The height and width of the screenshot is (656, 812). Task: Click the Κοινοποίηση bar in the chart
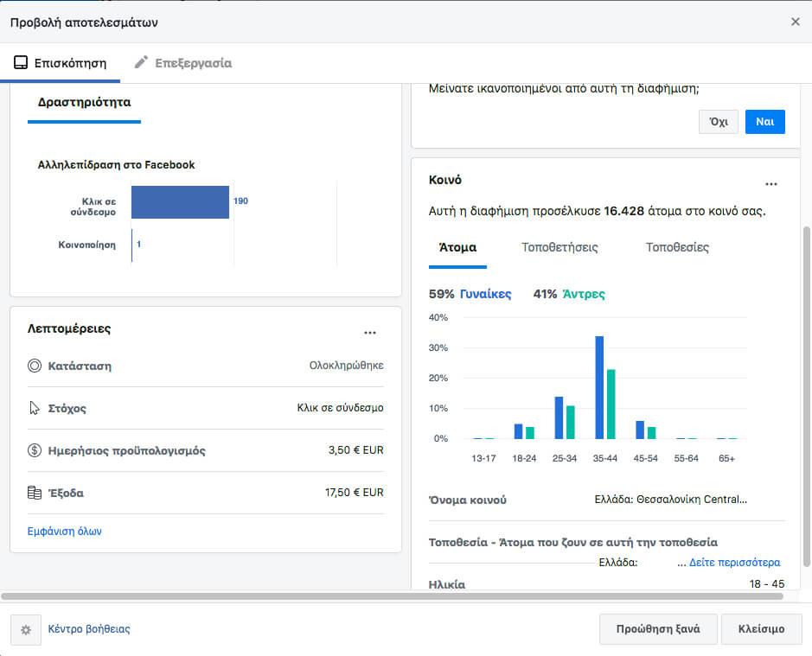(132, 245)
